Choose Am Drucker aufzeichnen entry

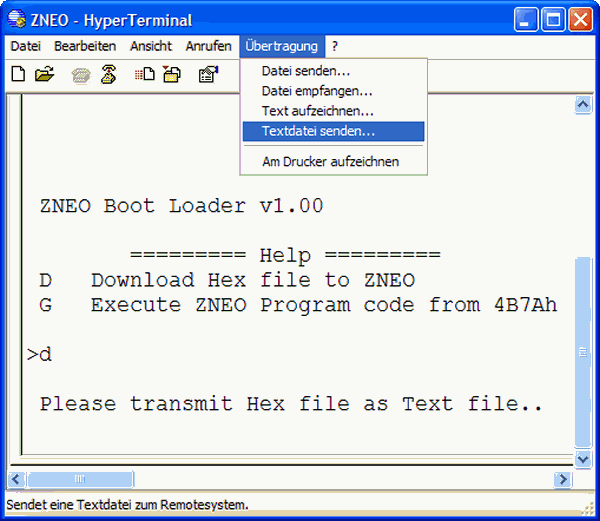333,162
